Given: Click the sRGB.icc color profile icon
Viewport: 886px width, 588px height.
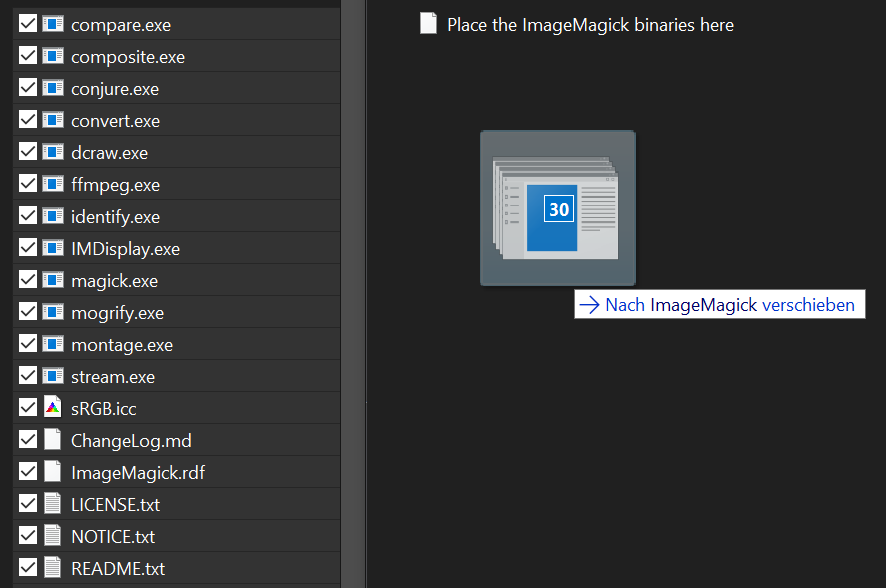Looking at the screenshot, I should (53, 407).
